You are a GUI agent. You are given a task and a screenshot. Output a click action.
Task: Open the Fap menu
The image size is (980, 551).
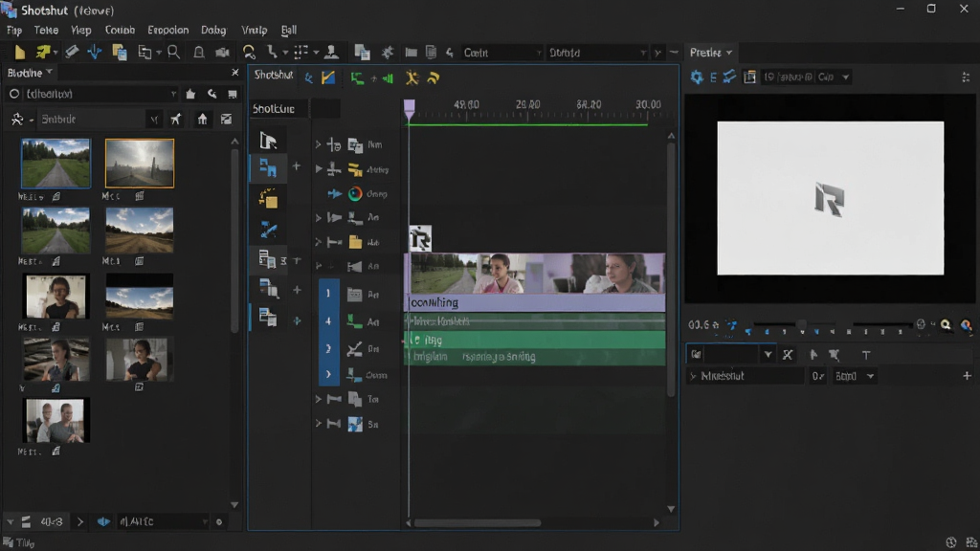coord(13,30)
